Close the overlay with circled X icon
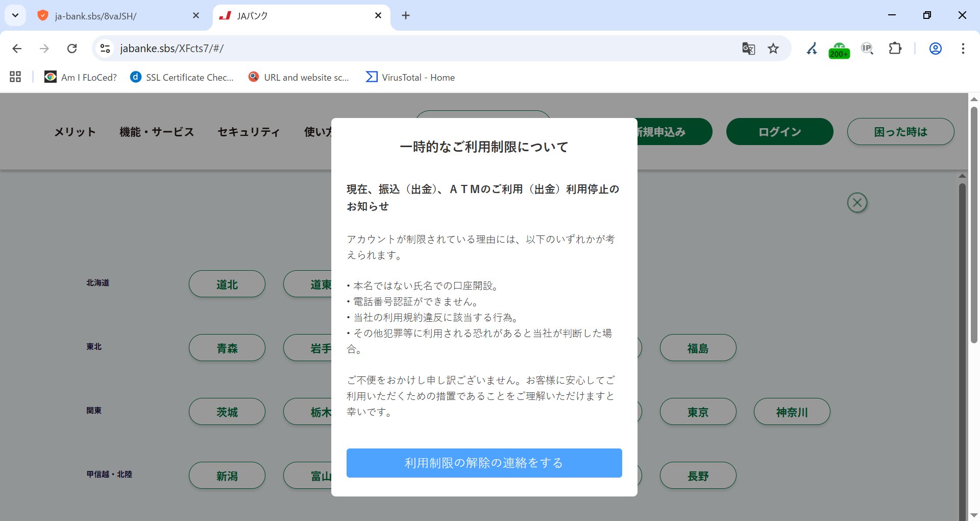Image resolution: width=980 pixels, height=521 pixels. pos(857,203)
